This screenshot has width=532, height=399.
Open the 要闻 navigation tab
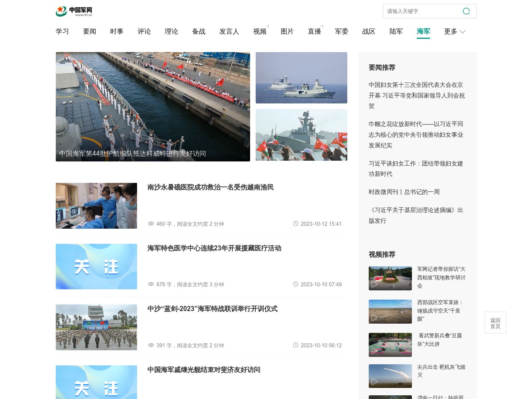pyautogui.click(x=89, y=31)
